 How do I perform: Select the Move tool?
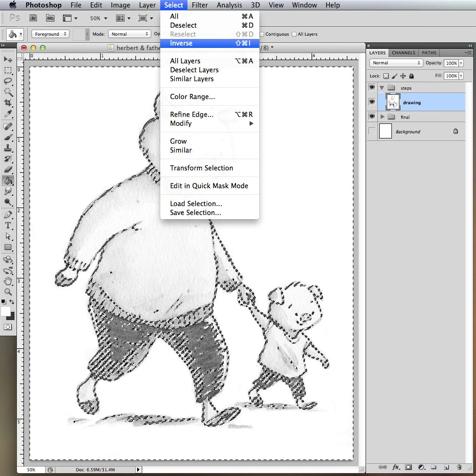tap(8, 59)
